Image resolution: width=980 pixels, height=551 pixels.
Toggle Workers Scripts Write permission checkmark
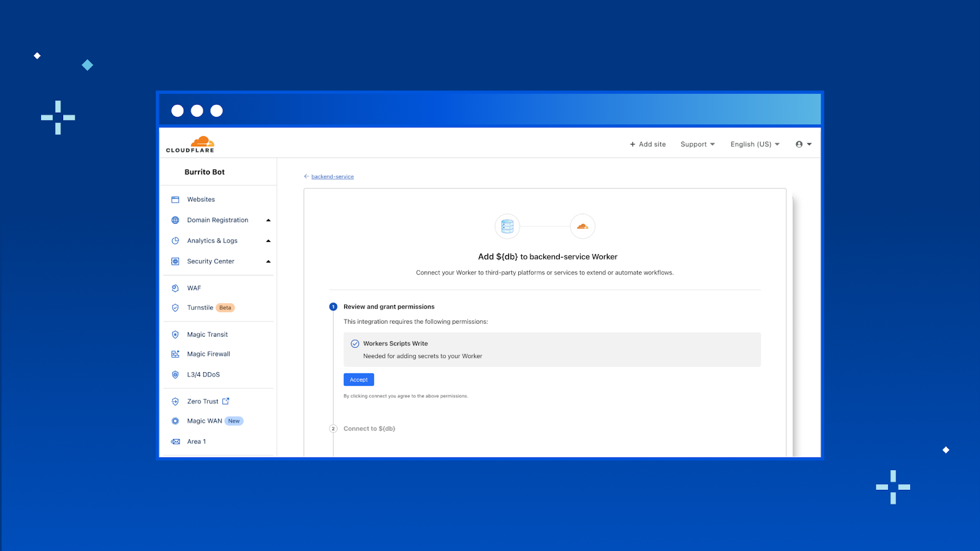click(x=355, y=344)
